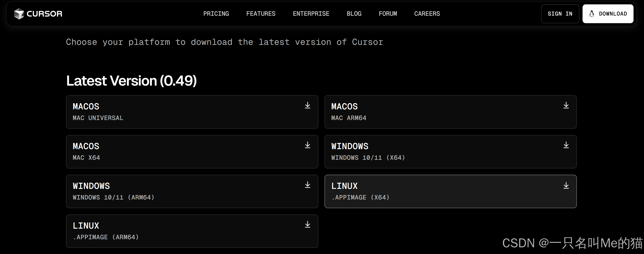Click download arrow on Windows 10/11 (X64) card
Screen dimensions: 644x254
click(x=566, y=145)
